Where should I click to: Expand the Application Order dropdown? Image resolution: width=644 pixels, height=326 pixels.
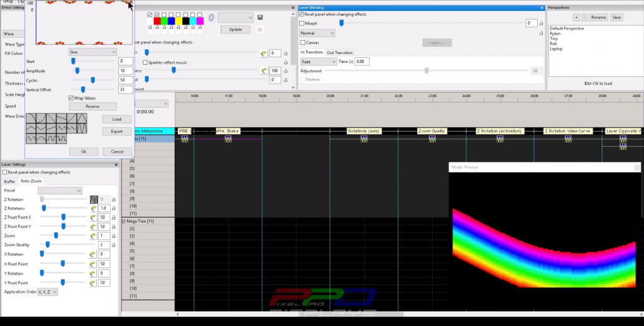tap(48, 292)
